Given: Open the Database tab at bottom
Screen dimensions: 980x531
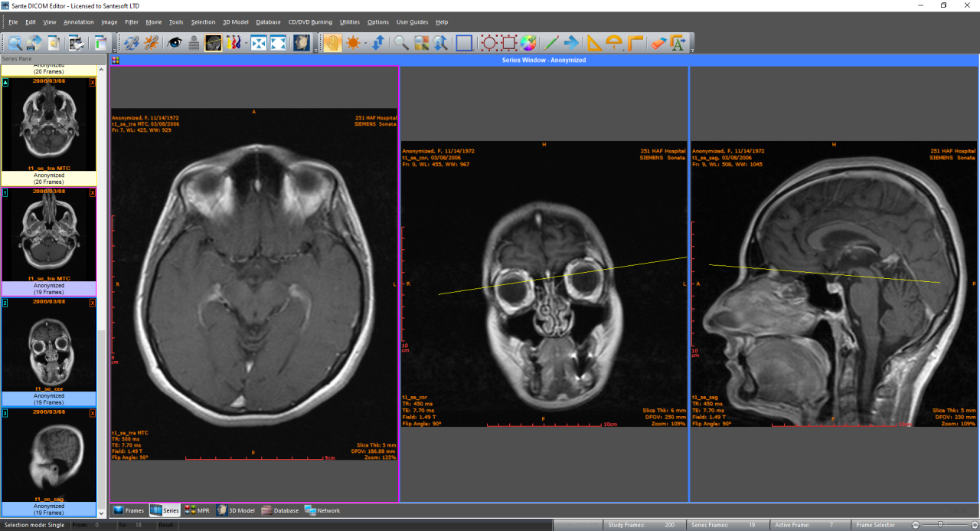Looking at the screenshot, I should [x=280, y=510].
